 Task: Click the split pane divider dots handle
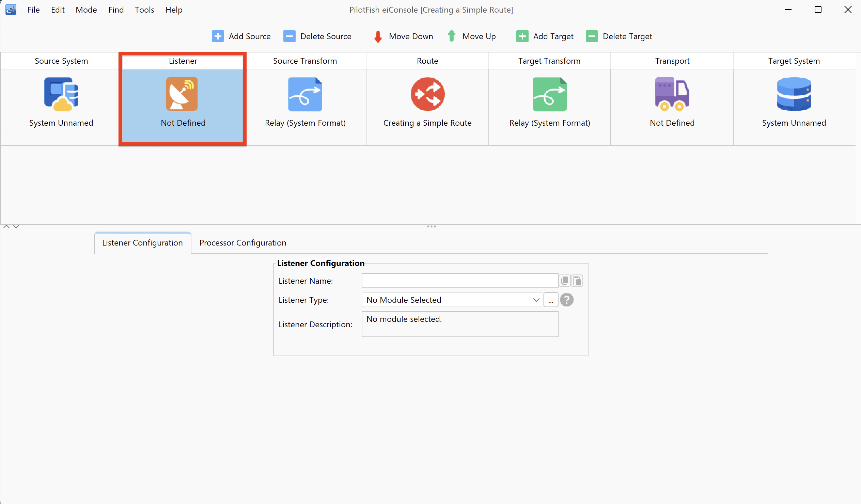[431, 226]
